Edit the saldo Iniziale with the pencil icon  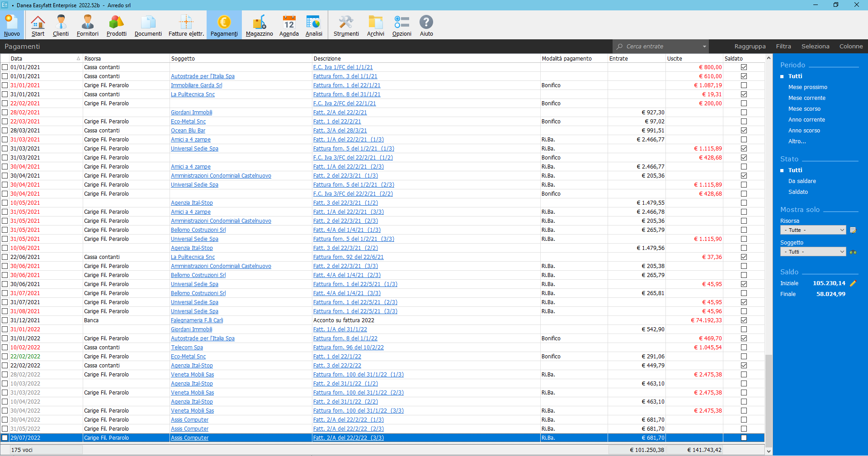pos(854,283)
